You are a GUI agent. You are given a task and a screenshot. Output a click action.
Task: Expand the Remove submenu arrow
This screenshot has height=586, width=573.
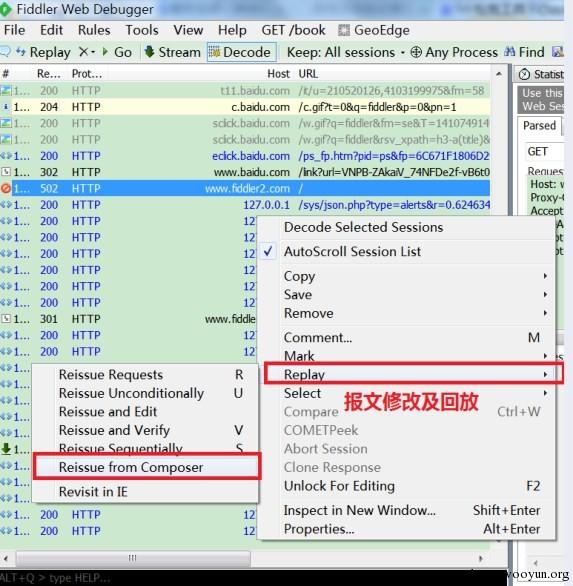coord(545,313)
